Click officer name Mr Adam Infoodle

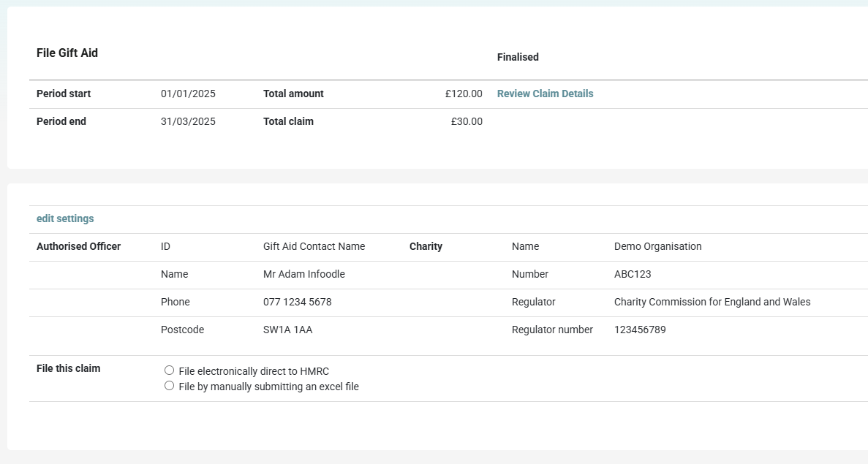304,274
